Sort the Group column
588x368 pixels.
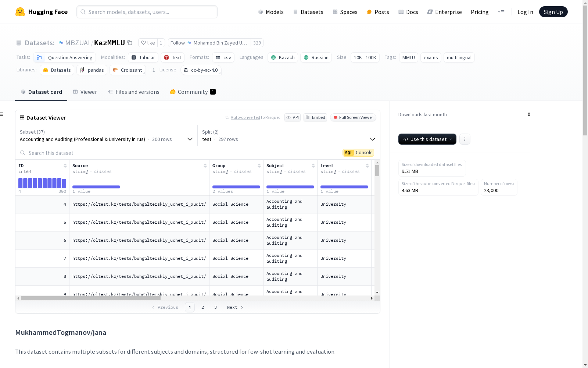[x=259, y=166]
